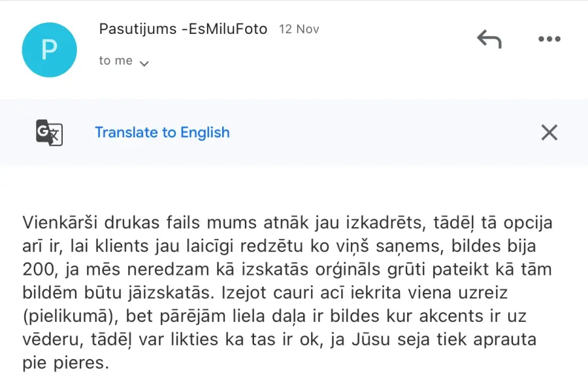Click the word "Vienkārši" starting the message
The width and height of the screenshot is (588, 391).
[x=60, y=223]
